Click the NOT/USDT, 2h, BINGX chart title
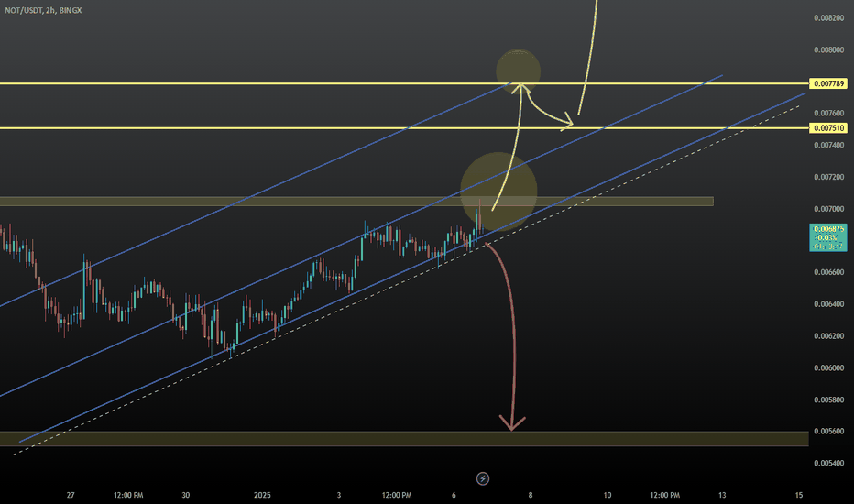 (x=44, y=10)
